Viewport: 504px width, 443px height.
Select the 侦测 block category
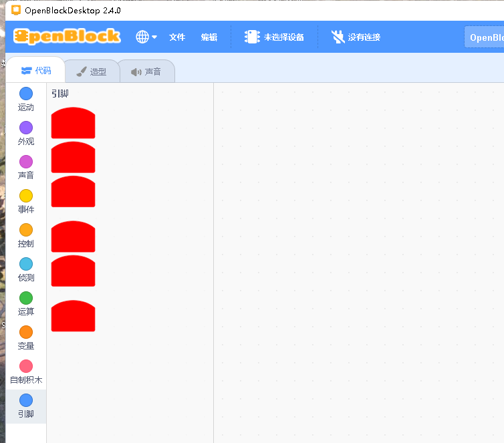(26, 269)
